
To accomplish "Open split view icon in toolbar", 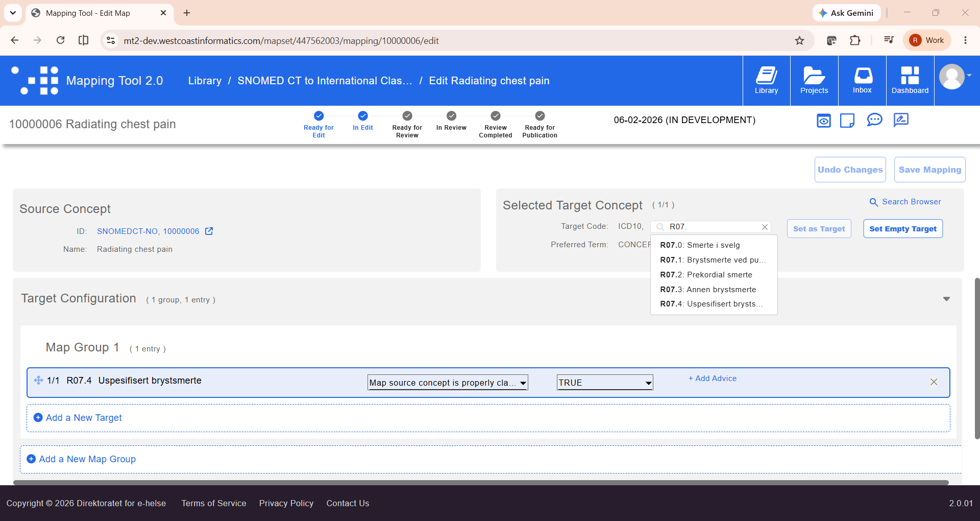I will point(83,40).
